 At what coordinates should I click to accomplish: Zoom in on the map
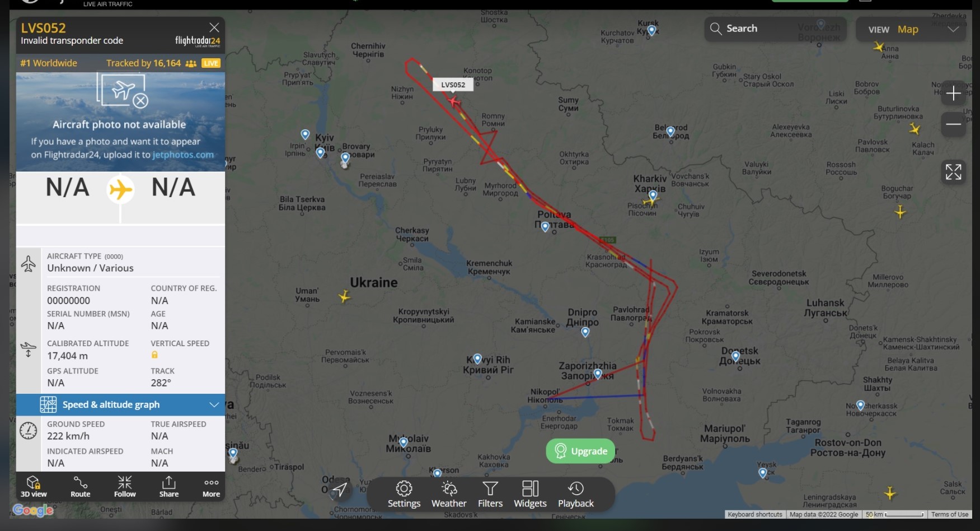coord(953,94)
